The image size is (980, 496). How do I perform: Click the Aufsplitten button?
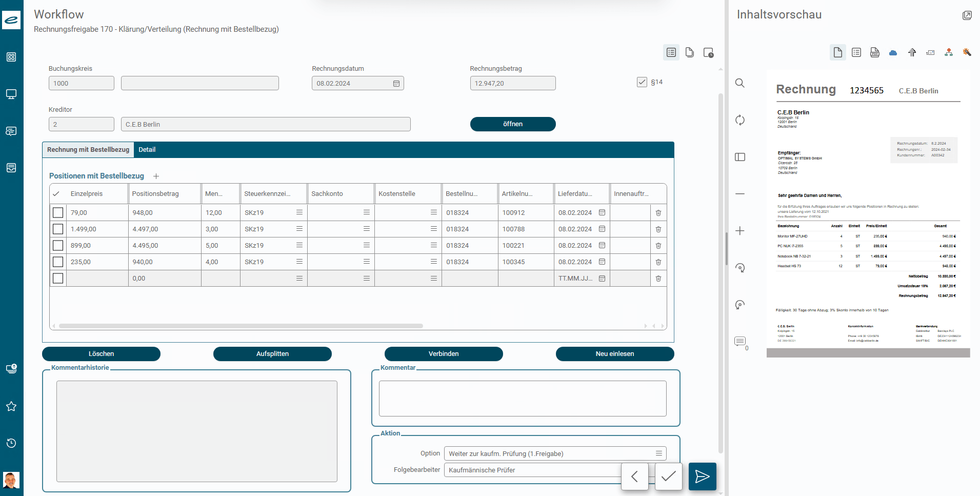point(272,354)
